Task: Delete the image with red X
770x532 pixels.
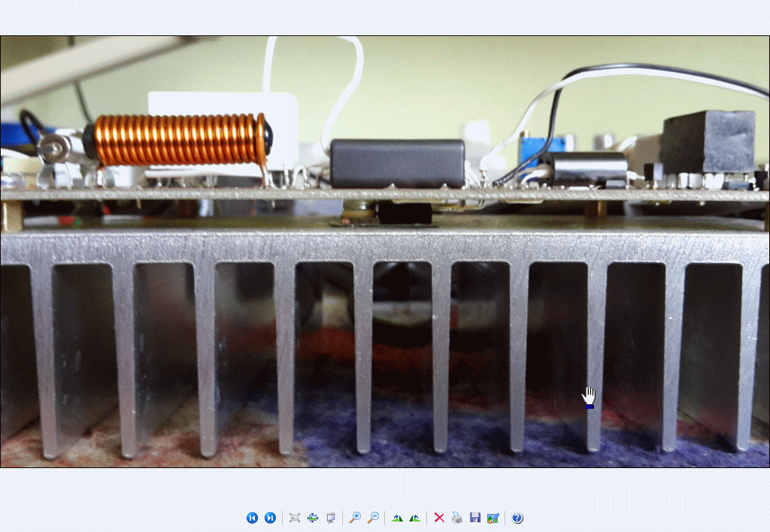Action: [439, 518]
